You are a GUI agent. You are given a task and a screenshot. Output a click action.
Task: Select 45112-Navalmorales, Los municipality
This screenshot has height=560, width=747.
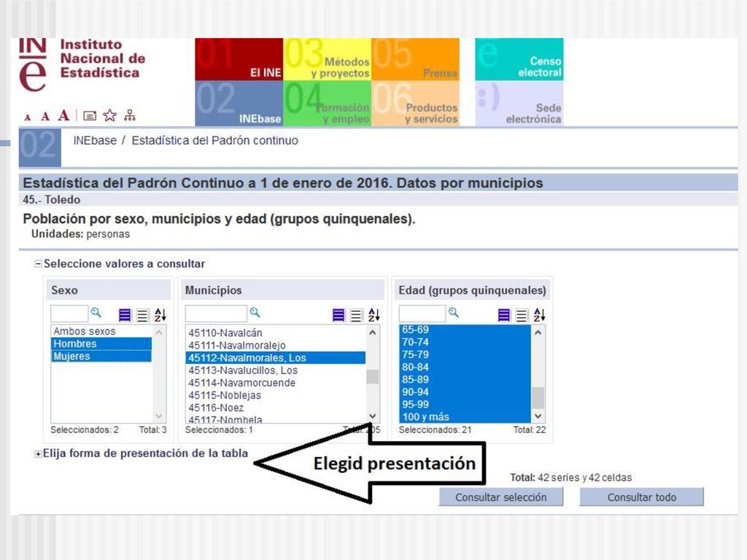pos(275,357)
